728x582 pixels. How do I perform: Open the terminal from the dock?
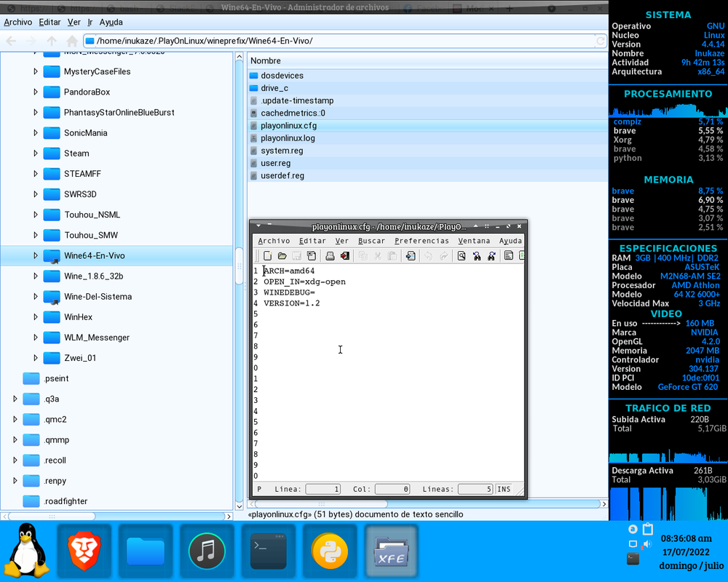pyautogui.click(x=269, y=551)
